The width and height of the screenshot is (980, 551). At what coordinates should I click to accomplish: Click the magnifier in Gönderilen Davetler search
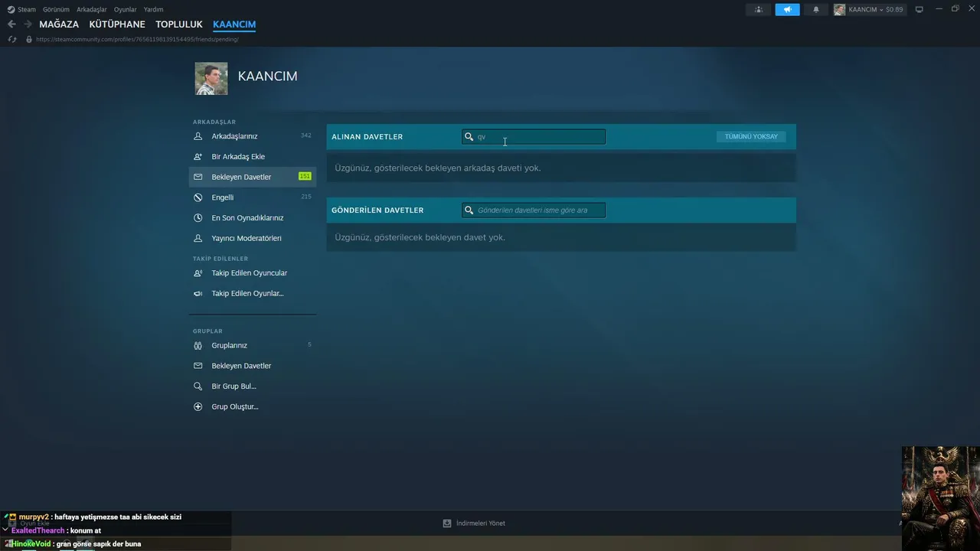[x=469, y=210]
